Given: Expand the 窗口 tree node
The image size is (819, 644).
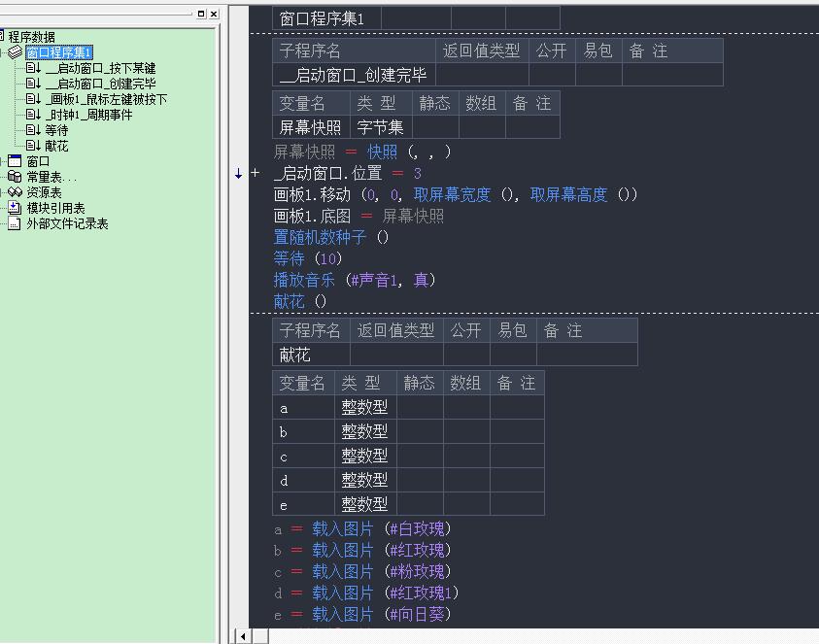Looking at the screenshot, I should pyautogui.click(x=3, y=161).
